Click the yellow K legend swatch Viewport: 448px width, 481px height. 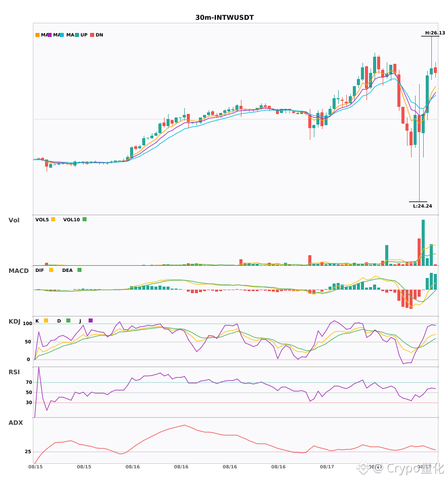tap(46, 320)
